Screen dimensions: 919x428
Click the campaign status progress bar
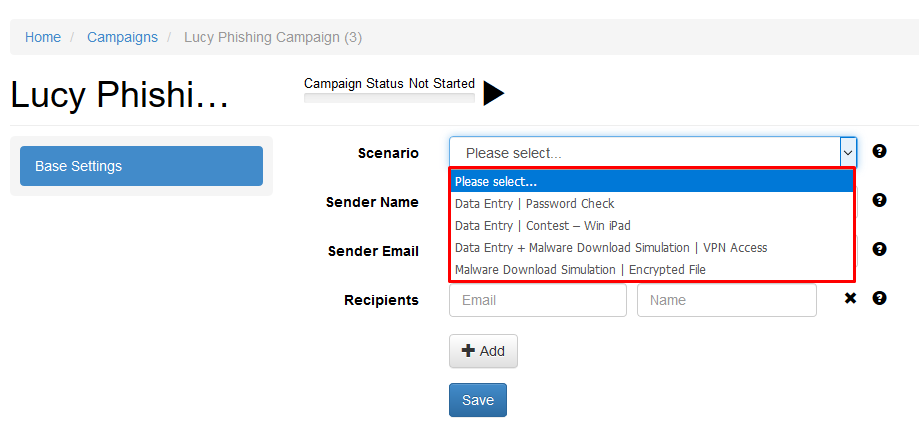click(x=389, y=98)
